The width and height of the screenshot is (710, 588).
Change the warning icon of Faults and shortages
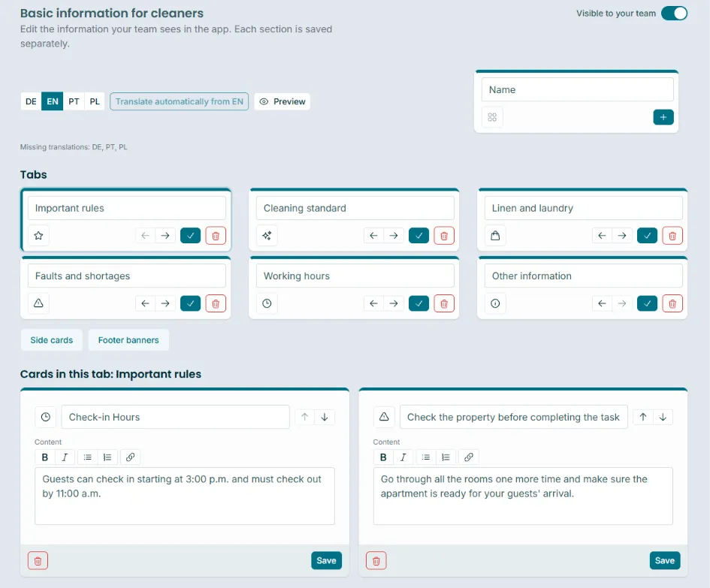click(38, 303)
